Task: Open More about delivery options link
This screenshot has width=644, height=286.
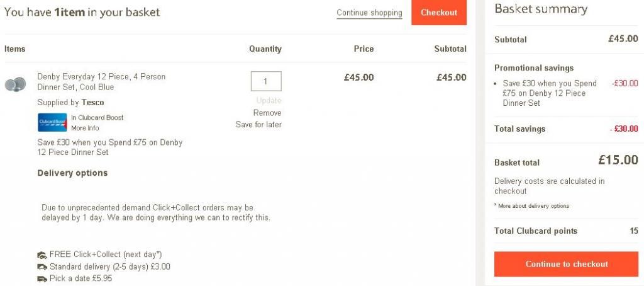Action: 532,206
